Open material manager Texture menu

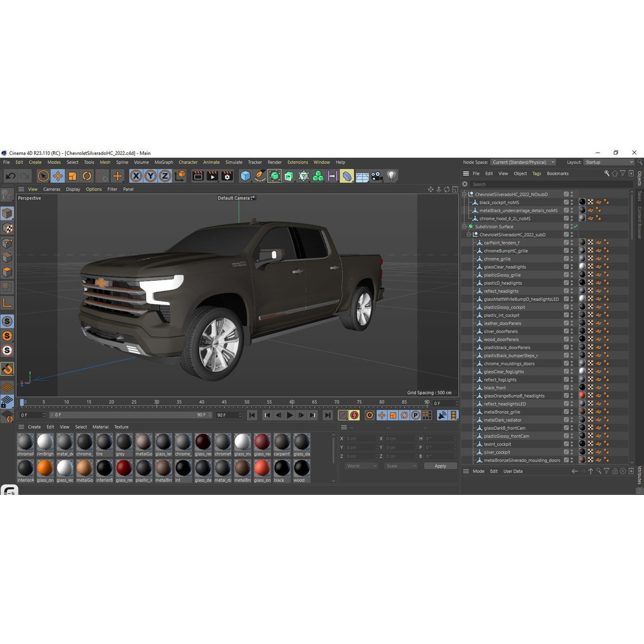point(121,427)
